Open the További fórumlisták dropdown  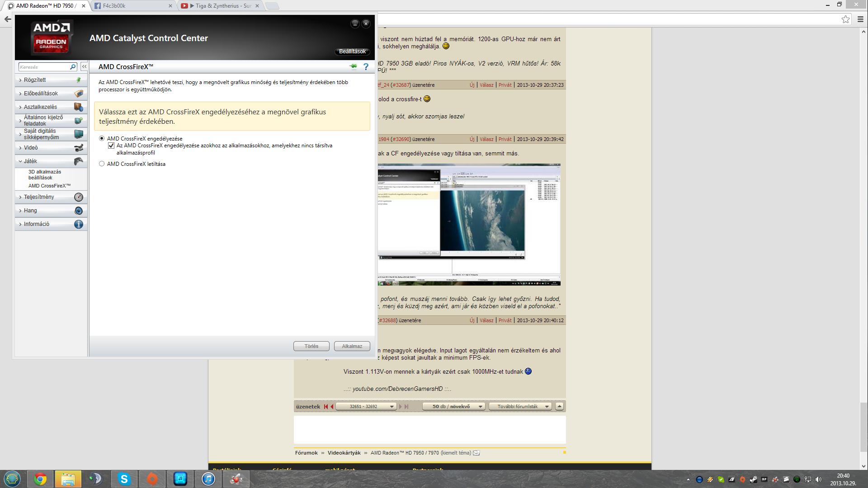click(520, 406)
